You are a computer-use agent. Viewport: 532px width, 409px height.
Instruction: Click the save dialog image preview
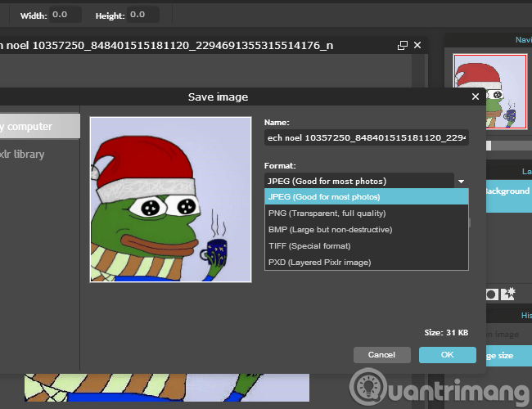click(x=171, y=200)
